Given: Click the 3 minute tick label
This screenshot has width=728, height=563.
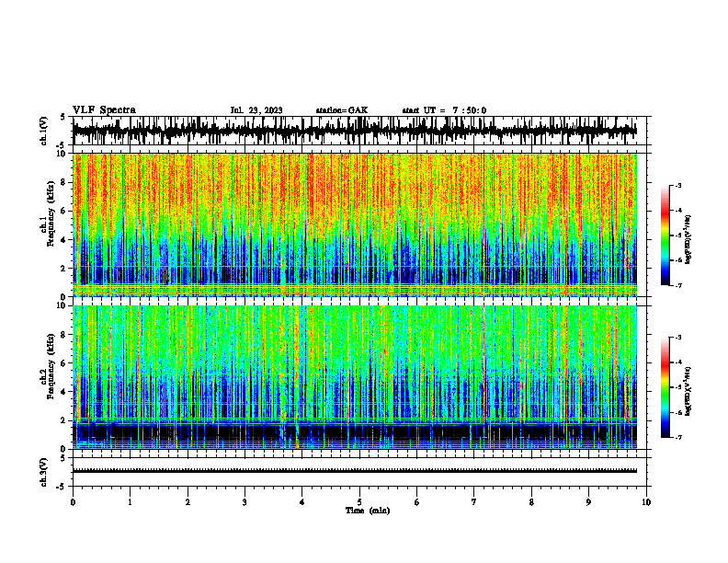Looking at the screenshot, I should tap(245, 502).
